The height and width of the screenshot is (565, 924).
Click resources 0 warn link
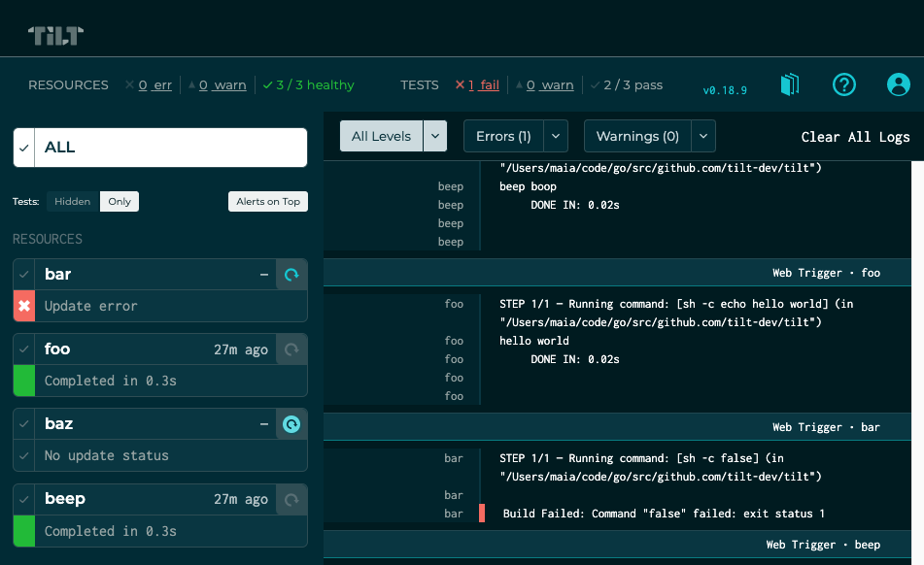pos(222,85)
